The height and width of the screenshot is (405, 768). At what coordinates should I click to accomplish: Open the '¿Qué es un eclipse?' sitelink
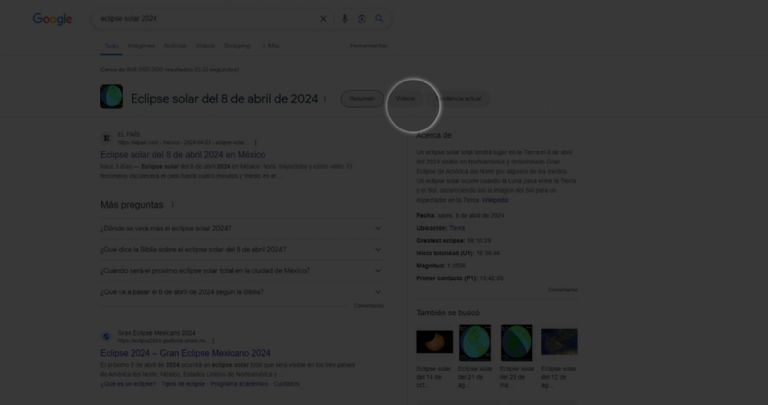[128, 384]
